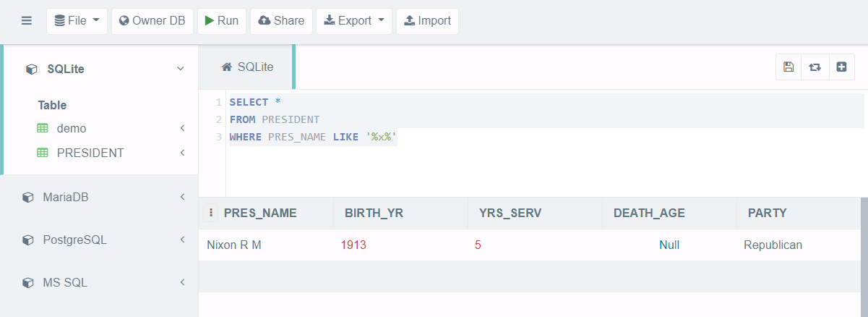Click the Import button
Screen dimensions: 868x317
[x=427, y=21]
